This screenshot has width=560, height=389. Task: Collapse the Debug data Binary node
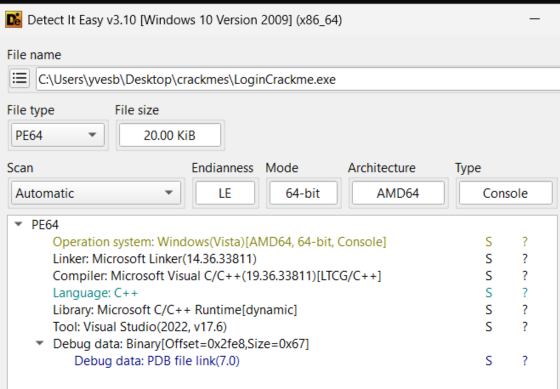40,343
